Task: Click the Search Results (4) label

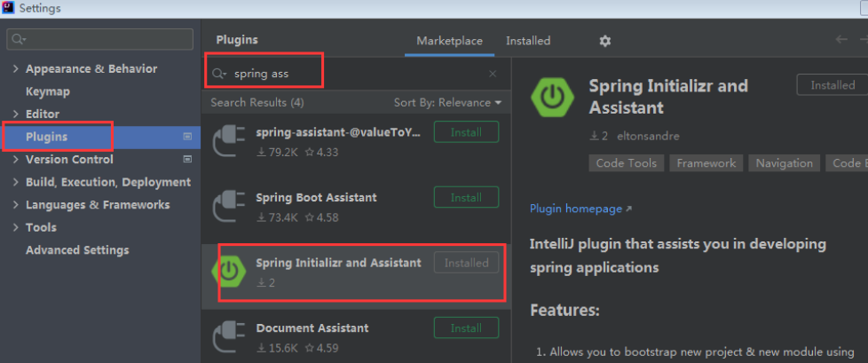Action: coord(257,103)
